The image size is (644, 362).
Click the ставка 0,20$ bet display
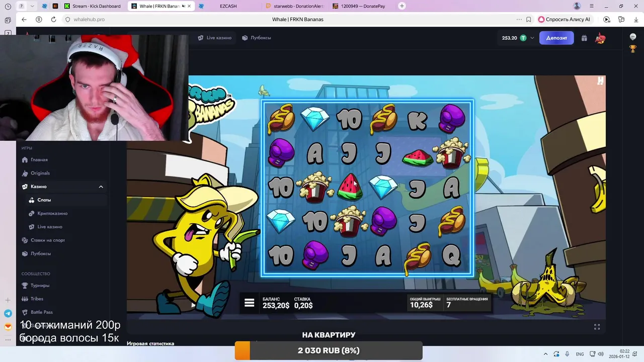303,303
